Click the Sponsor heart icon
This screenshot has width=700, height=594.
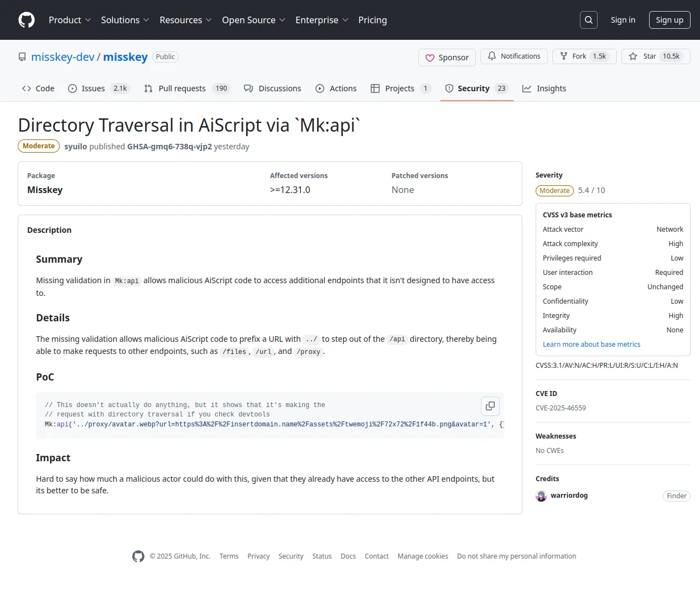click(429, 58)
